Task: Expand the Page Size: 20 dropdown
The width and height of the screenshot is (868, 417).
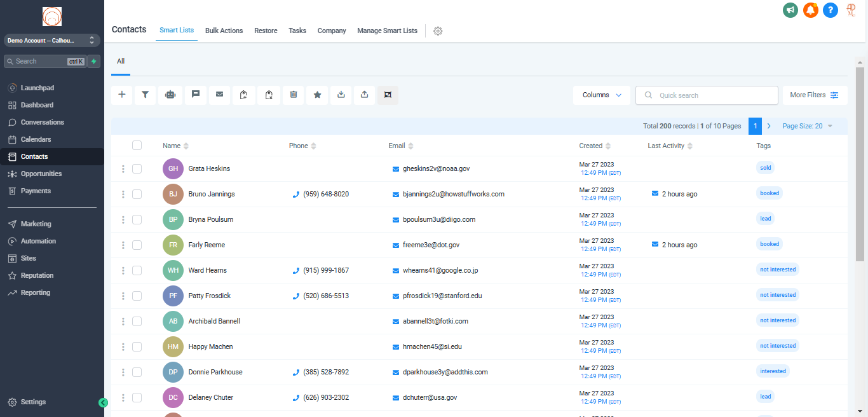Action: pos(807,126)
